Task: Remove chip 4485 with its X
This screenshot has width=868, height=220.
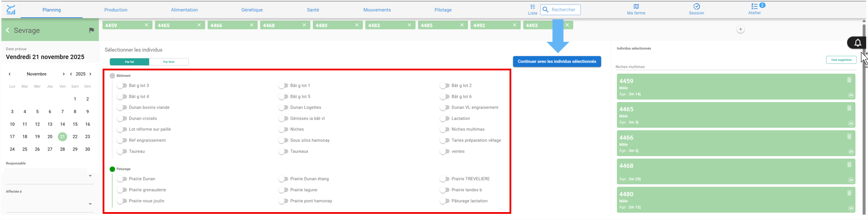Action: tap(462, 25)
